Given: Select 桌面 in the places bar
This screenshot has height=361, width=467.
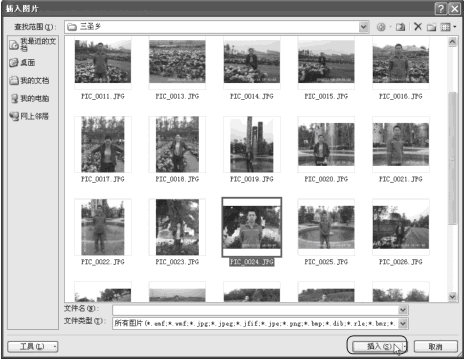Looking at the screenshot, I should (22, 62).
